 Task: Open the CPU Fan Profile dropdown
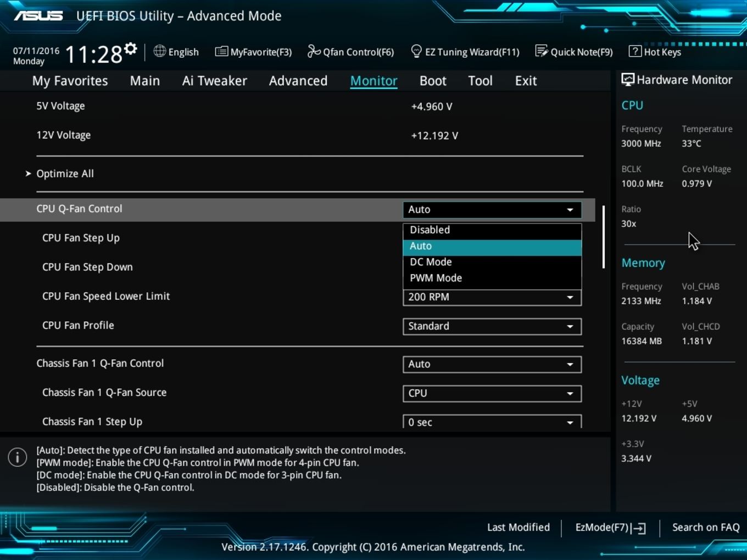[492, 326]
